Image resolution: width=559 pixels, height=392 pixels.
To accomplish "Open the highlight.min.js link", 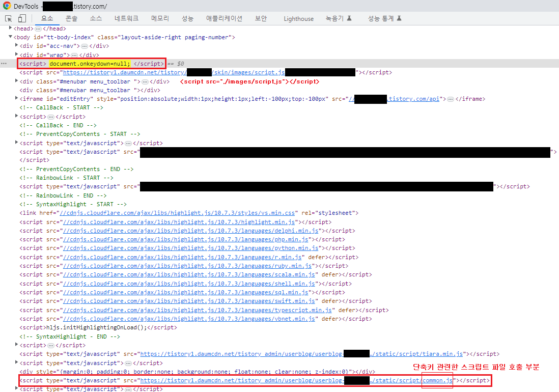I will click(x=179, y=222).
